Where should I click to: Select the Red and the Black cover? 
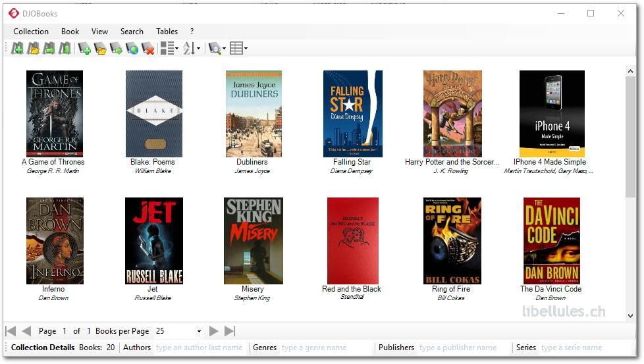click(353, 241)
